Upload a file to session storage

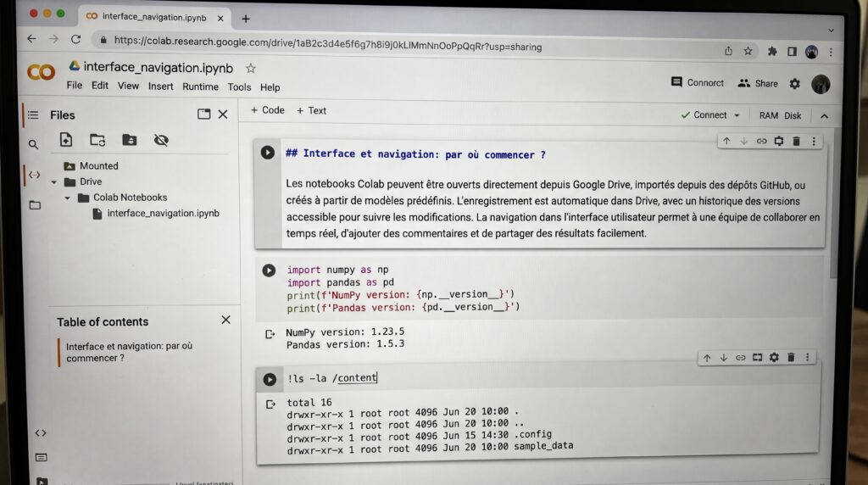(x=66, y=140)
